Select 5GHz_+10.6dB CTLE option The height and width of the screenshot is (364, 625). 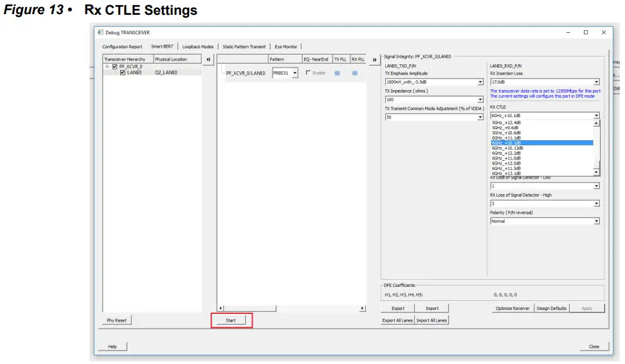coord(542,132)
